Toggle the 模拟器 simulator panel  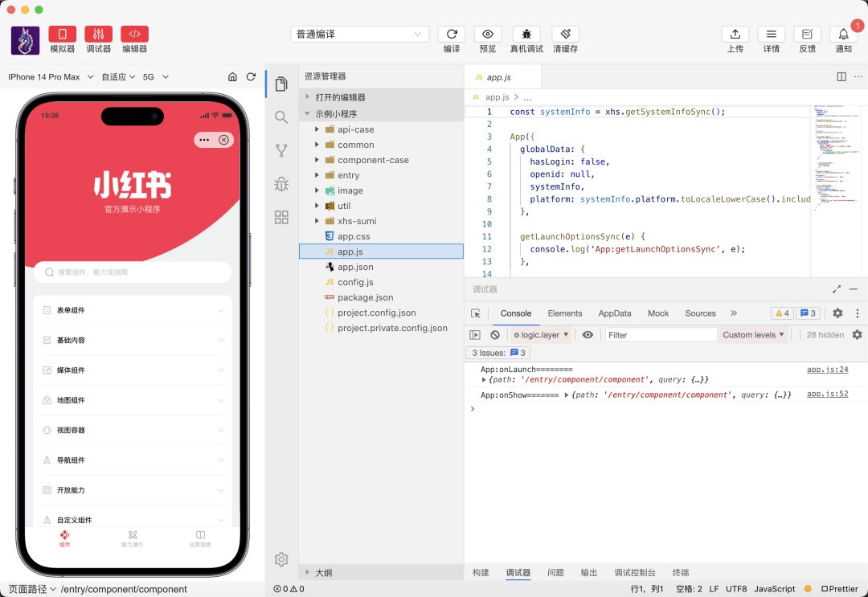pos(63,35)
